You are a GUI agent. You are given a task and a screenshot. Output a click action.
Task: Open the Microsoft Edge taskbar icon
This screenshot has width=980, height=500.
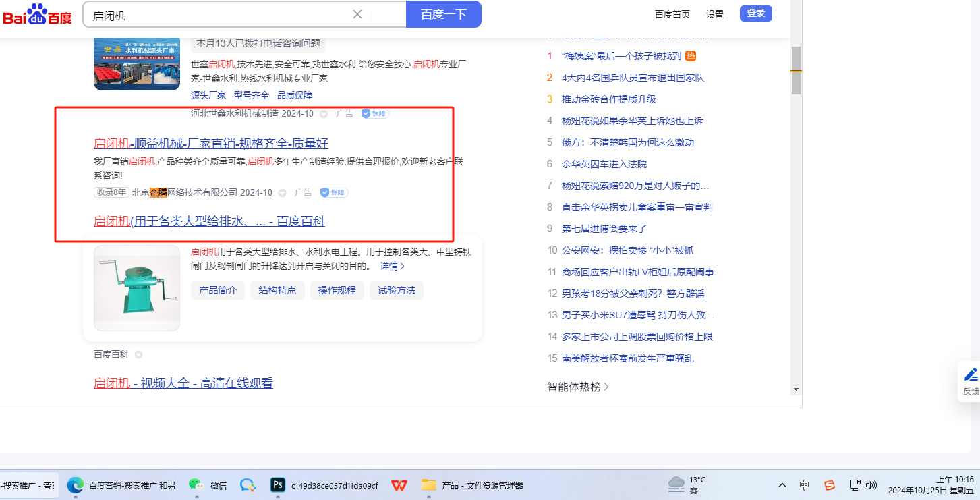(76, 485)
